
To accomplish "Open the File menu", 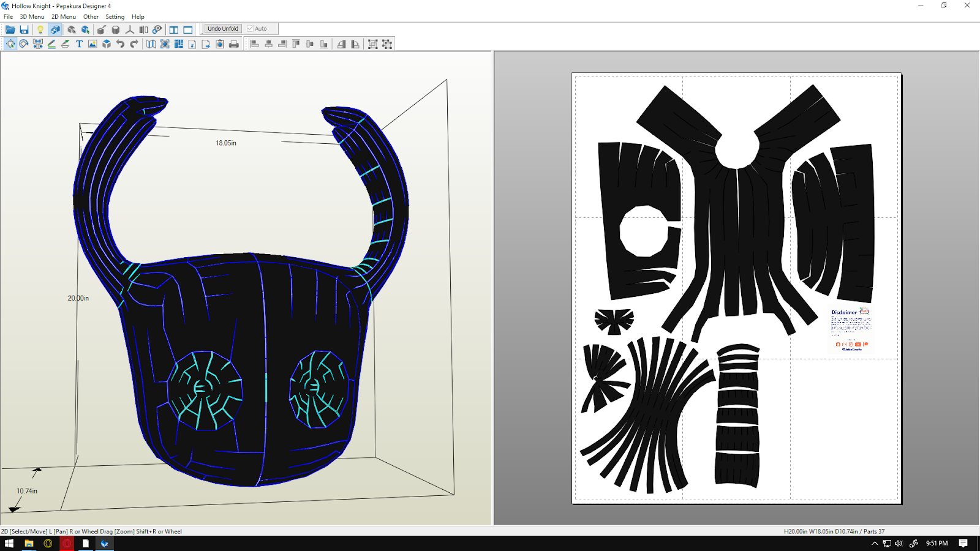I will (8, 17).
